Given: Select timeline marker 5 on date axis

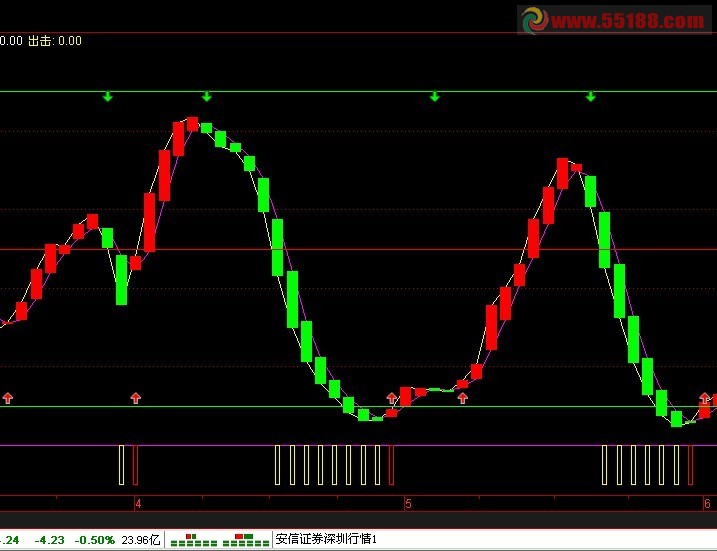Looking at the screenshot, I should (408, 504).
